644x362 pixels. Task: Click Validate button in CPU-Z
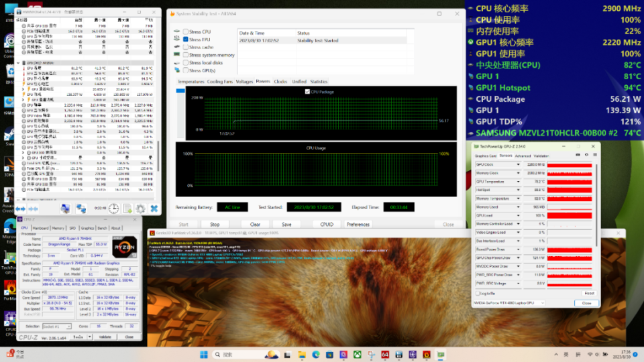106,337
